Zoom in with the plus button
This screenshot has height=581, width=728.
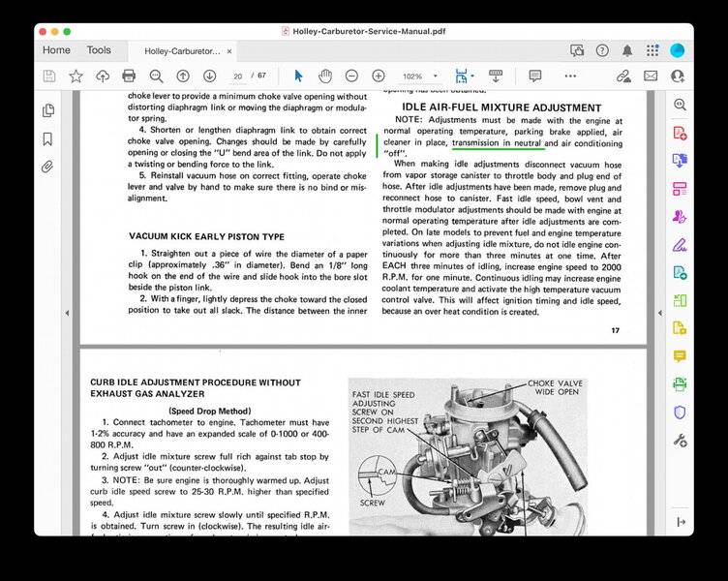click(379, 76)
